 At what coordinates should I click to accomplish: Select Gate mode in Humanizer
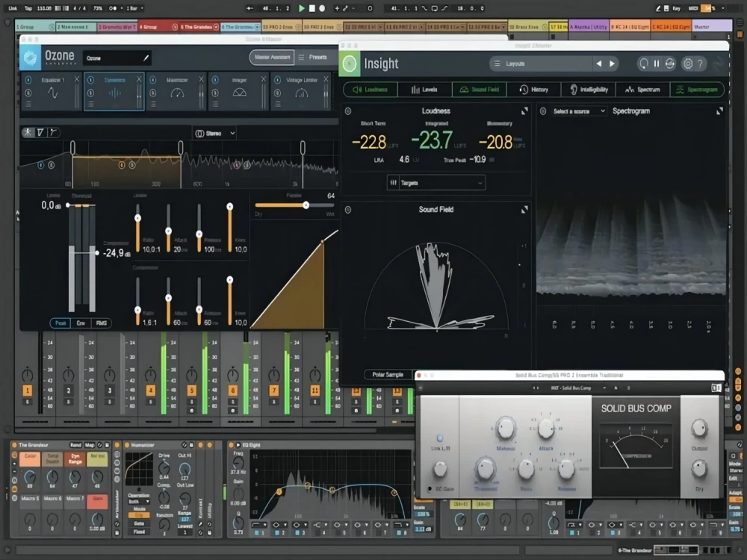pos(139,523)
